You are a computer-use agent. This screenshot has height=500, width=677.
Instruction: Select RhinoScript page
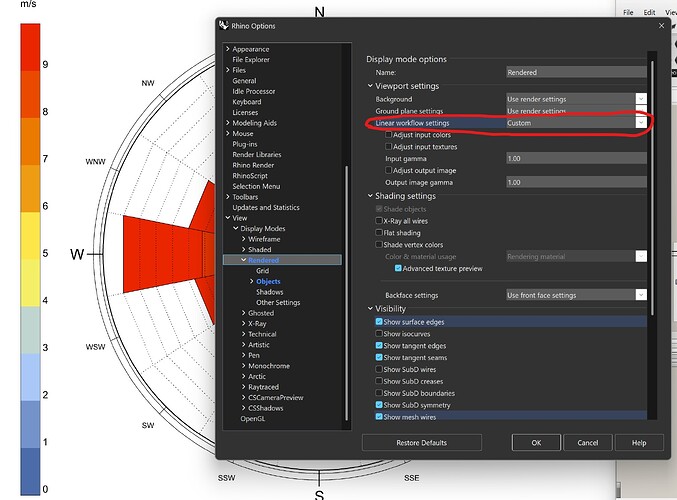point(250,176)
